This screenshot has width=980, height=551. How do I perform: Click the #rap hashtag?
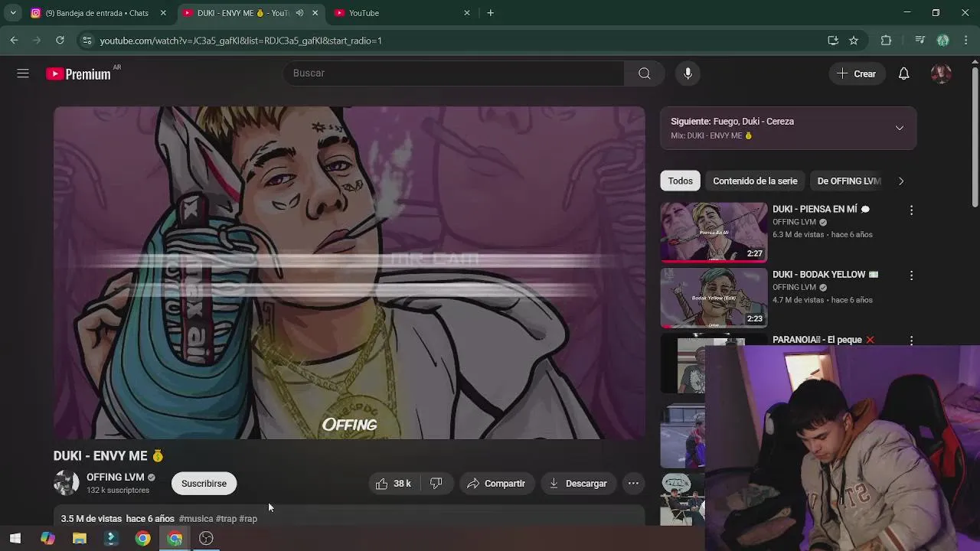248,519
